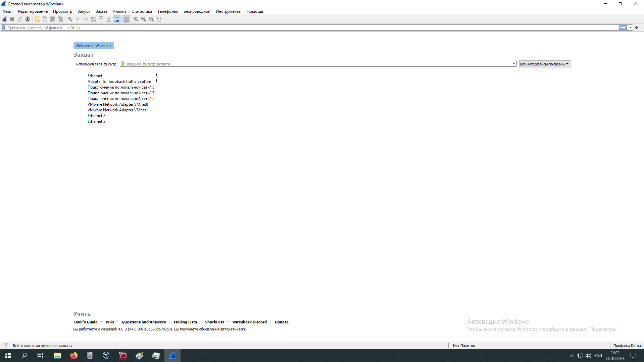
Task: Add a display filter button with plus
Action: pyautogui.click(x=637, y=28)
